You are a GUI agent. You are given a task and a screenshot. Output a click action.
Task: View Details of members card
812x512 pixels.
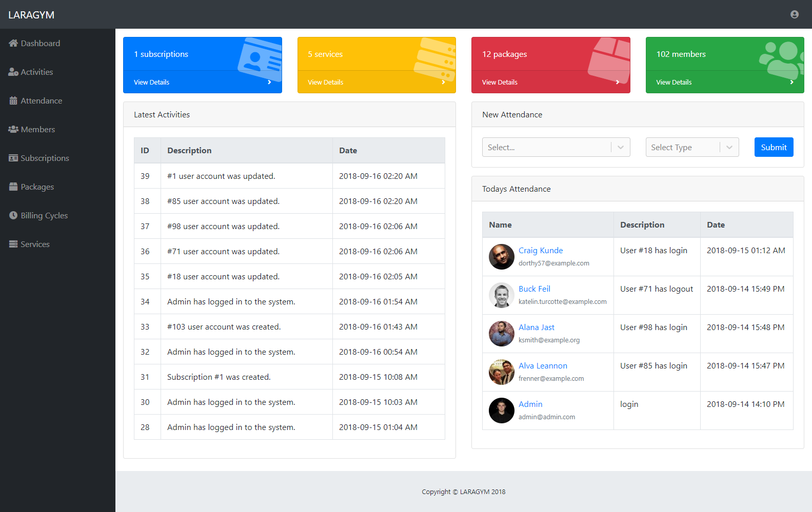674,82
